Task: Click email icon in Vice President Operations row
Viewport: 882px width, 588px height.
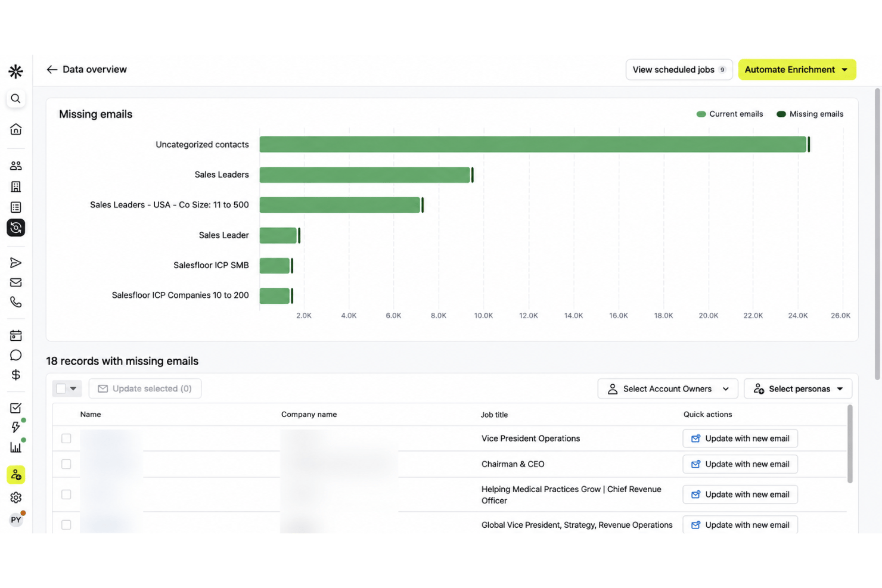Action: [695, 438]
